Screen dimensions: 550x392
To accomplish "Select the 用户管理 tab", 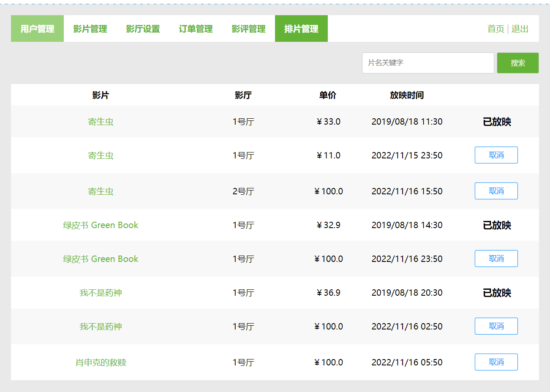I will click(x=37, y=29).
